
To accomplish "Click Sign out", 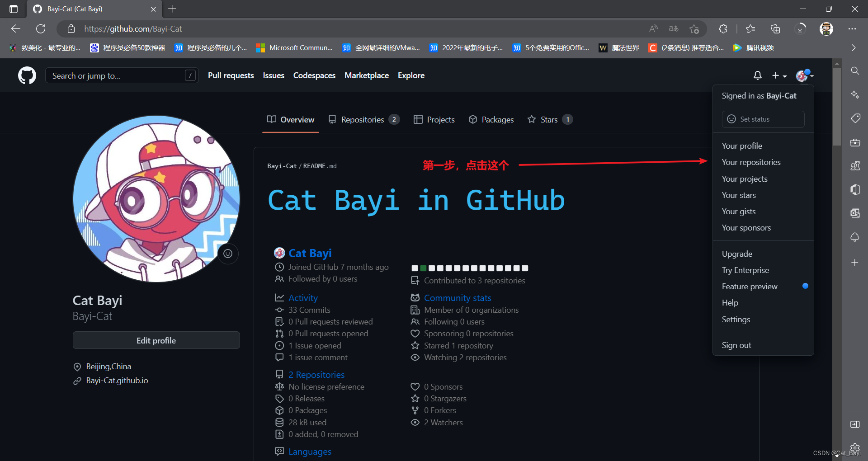I will [763, 345].
